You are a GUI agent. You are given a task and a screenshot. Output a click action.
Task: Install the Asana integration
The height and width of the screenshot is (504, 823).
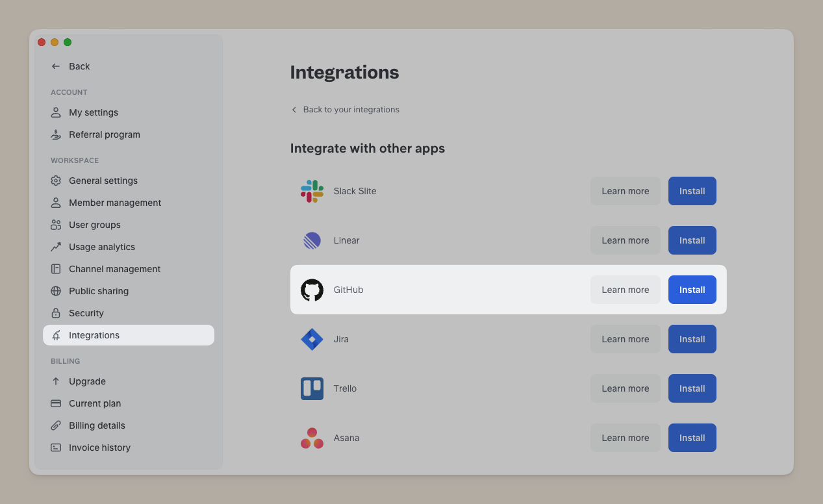[x=692, y=438]
